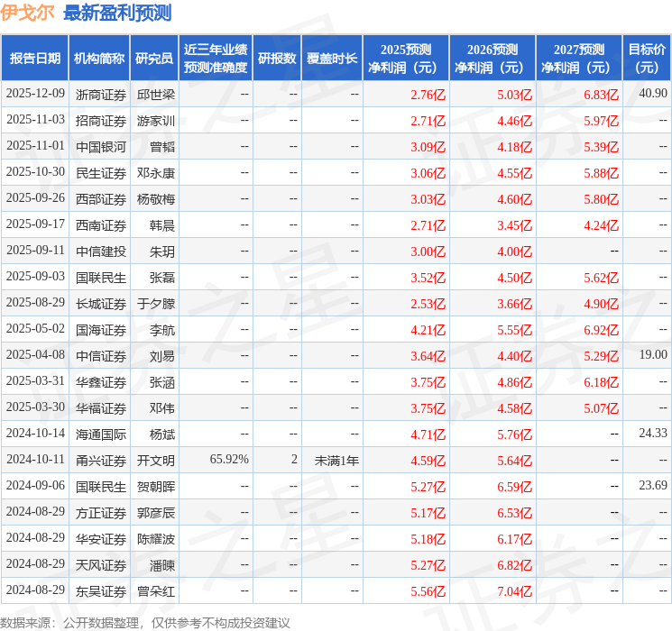The width and height of the screenshot is (672, 631).
Task: Click the 65.92% accuracy value for 甬兴证券
Action: click(229, 460)
